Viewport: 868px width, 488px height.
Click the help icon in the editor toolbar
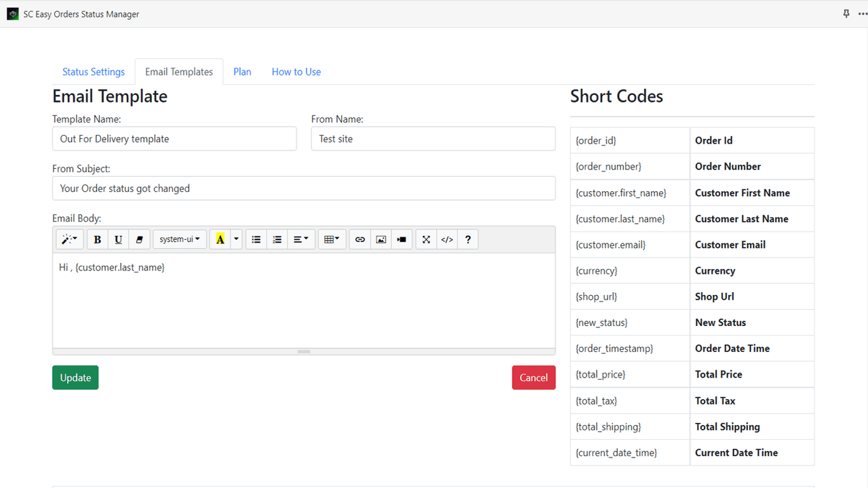tap(468, 239)
